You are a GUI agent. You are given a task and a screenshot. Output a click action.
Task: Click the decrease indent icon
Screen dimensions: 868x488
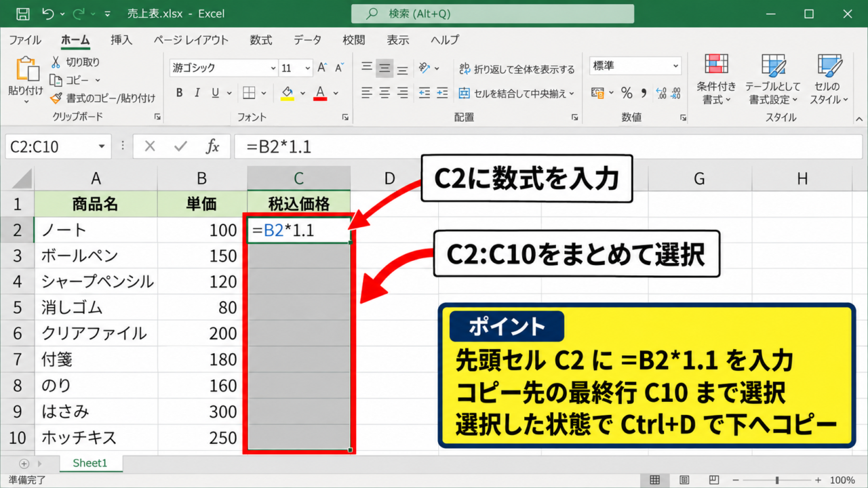tap(425, 93)
